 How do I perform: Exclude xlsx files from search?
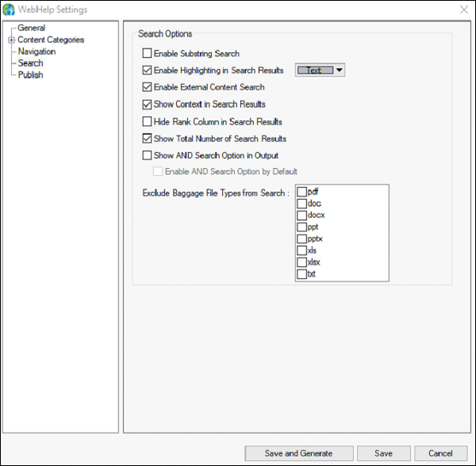301,262
